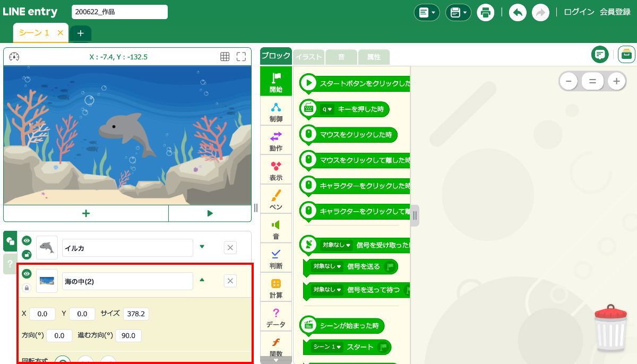Toggle the stage coordinate grid

pos(225,57)
